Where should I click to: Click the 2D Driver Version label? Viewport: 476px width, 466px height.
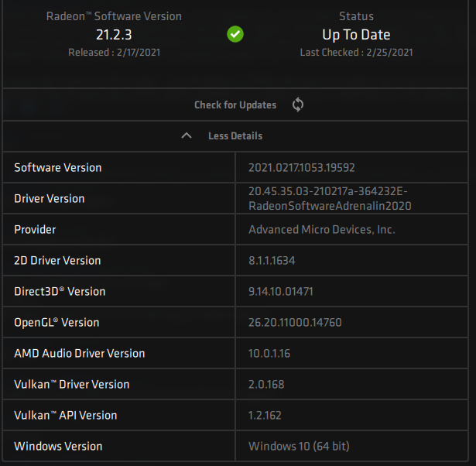(57, 260)
